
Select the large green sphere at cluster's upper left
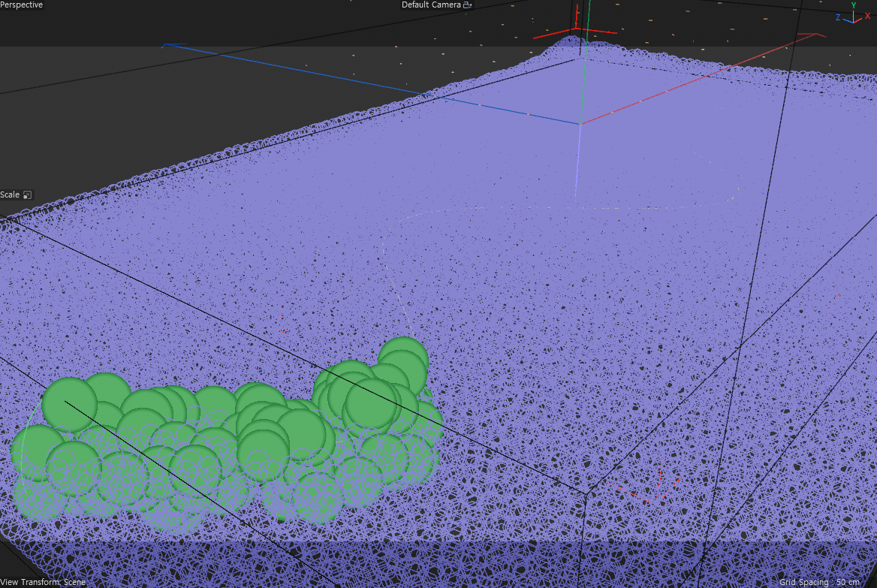pos(69,403)
